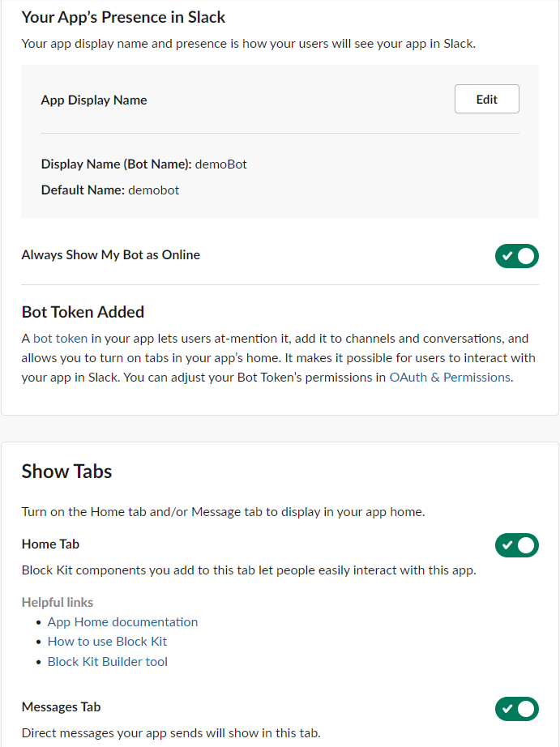Click the Your App's Presence in Slack heading
560x747 pixels.
123,17
